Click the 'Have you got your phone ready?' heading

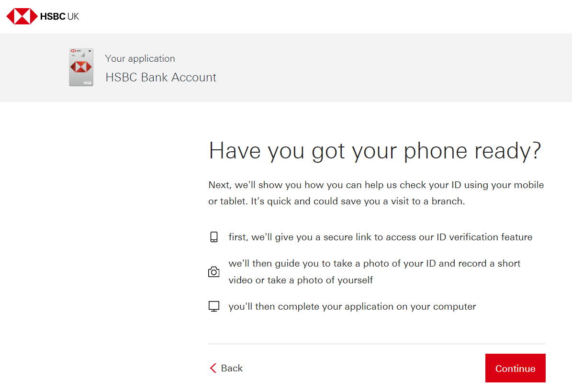(x=375, y=151)
